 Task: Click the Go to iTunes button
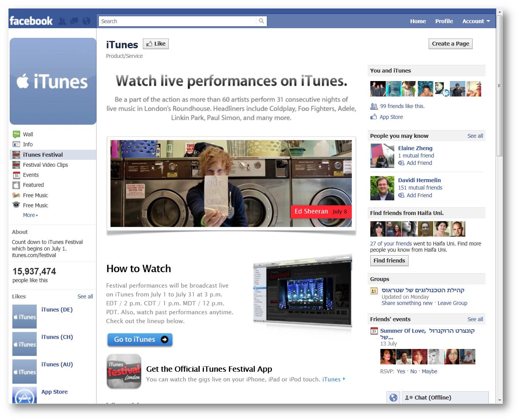[x=140, y=340]
